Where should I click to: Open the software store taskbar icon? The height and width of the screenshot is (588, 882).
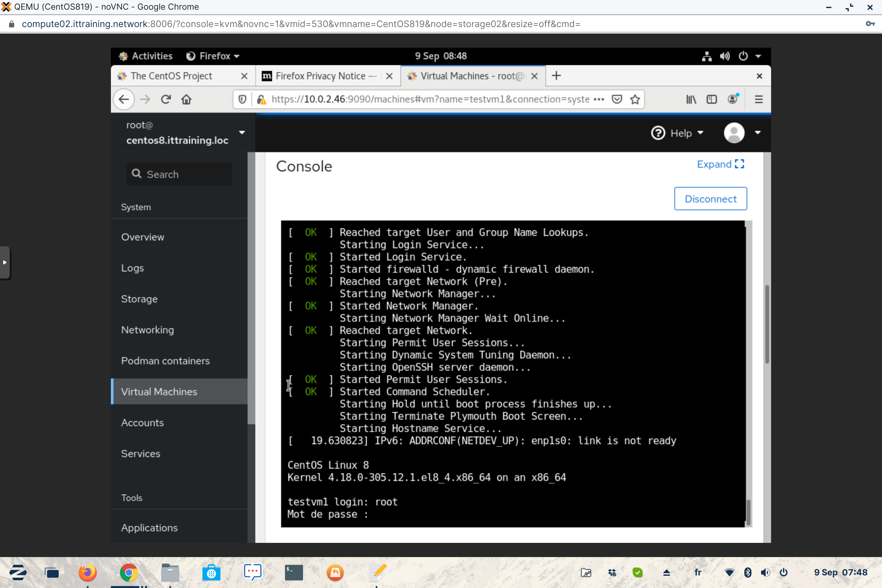coord(211,573)
